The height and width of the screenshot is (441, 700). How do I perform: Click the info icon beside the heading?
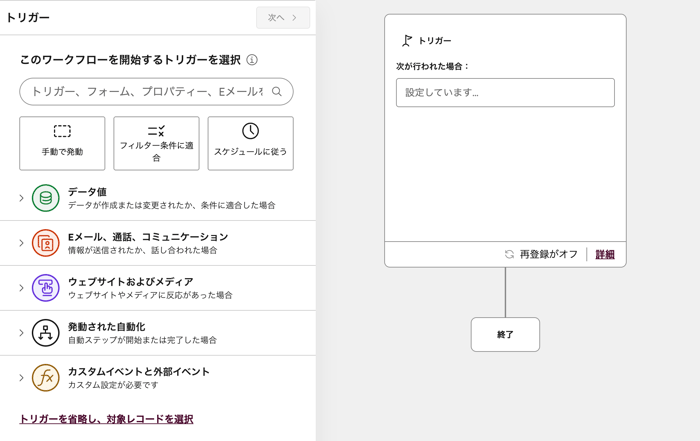[x=252, y=60]
